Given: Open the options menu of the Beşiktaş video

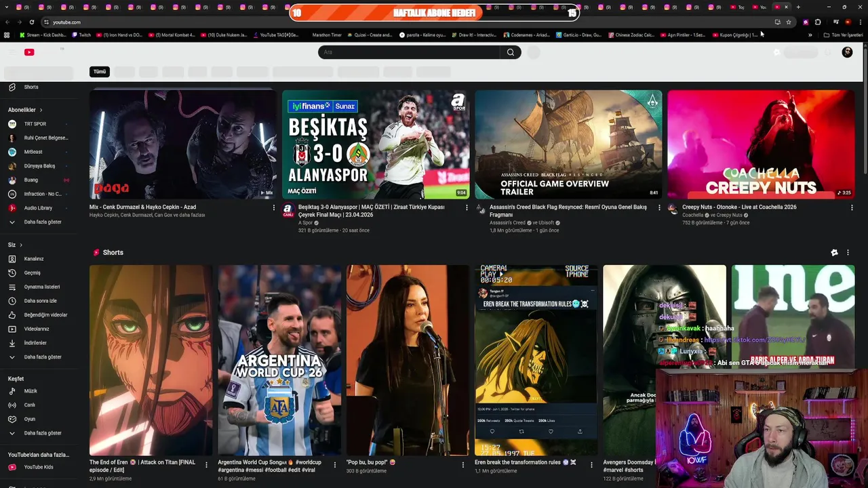Looking at the screenshot, I should [x=467, y=207].
